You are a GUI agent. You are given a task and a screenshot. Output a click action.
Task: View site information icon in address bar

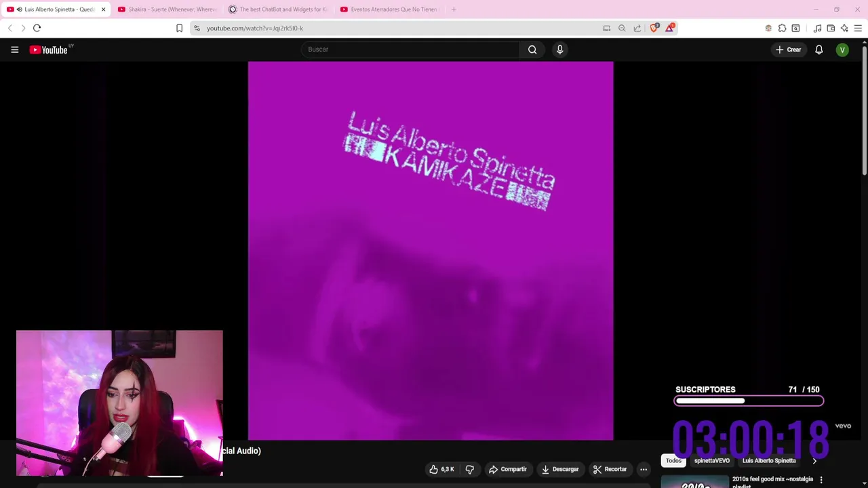(x=197, y=28)
